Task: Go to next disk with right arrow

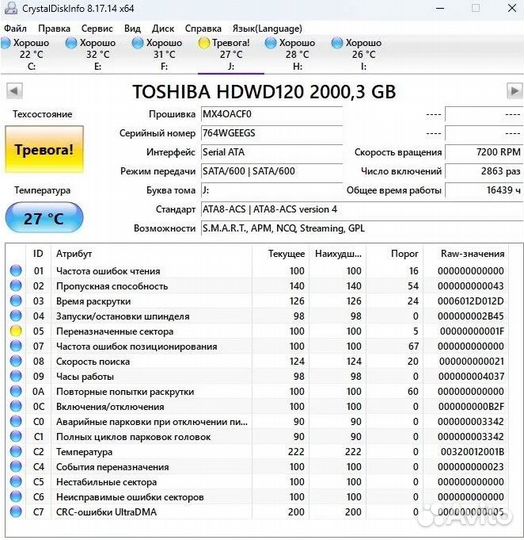Action: click(515, 91)
